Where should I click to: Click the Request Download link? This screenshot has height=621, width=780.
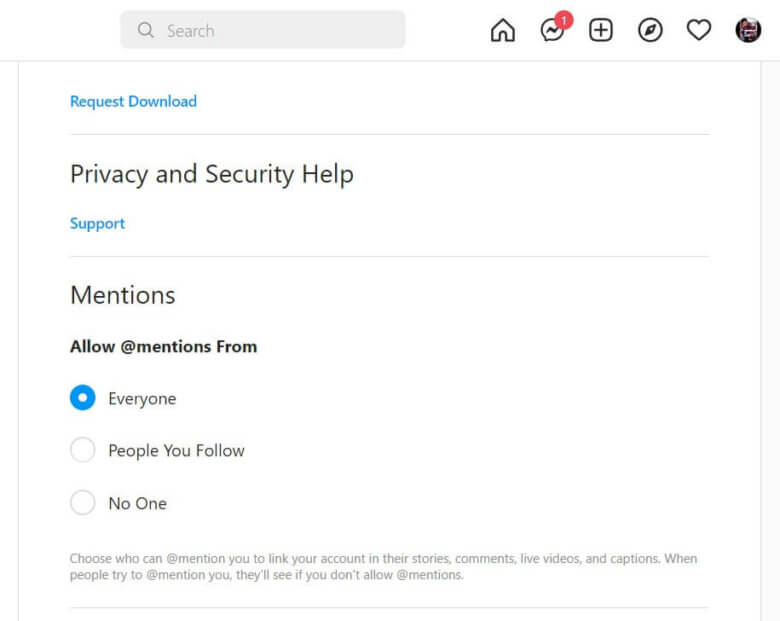click(x=133, y=101)
